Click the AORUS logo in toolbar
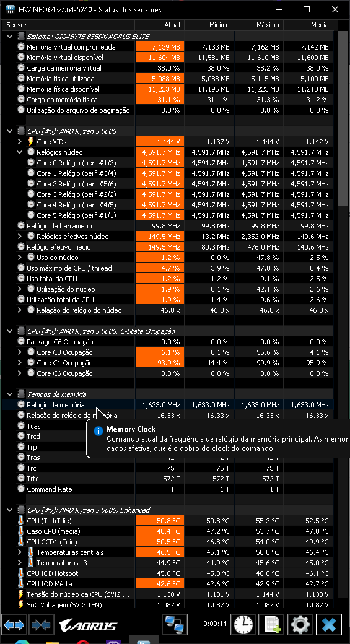 pos(87,625)
